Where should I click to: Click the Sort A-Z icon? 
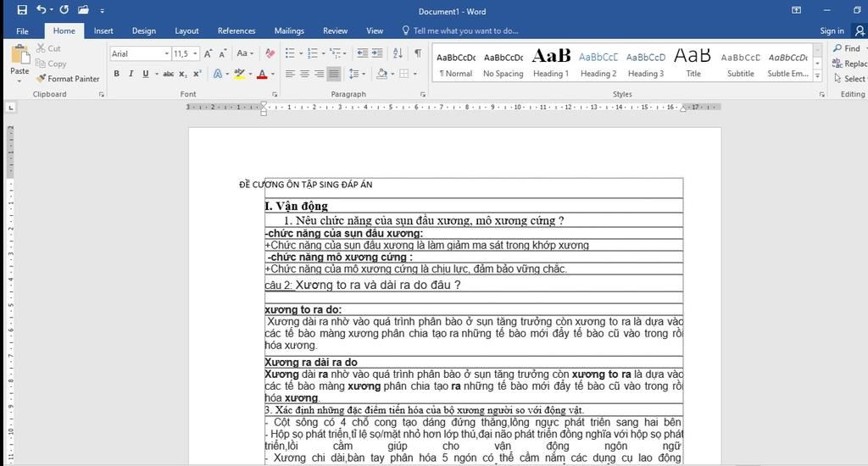coord(398,53)
